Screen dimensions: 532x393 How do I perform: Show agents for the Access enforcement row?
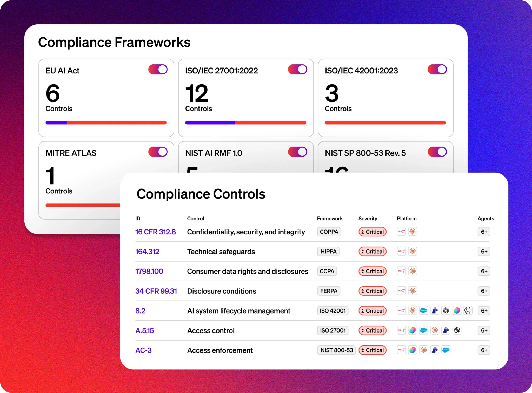point(484,350)
